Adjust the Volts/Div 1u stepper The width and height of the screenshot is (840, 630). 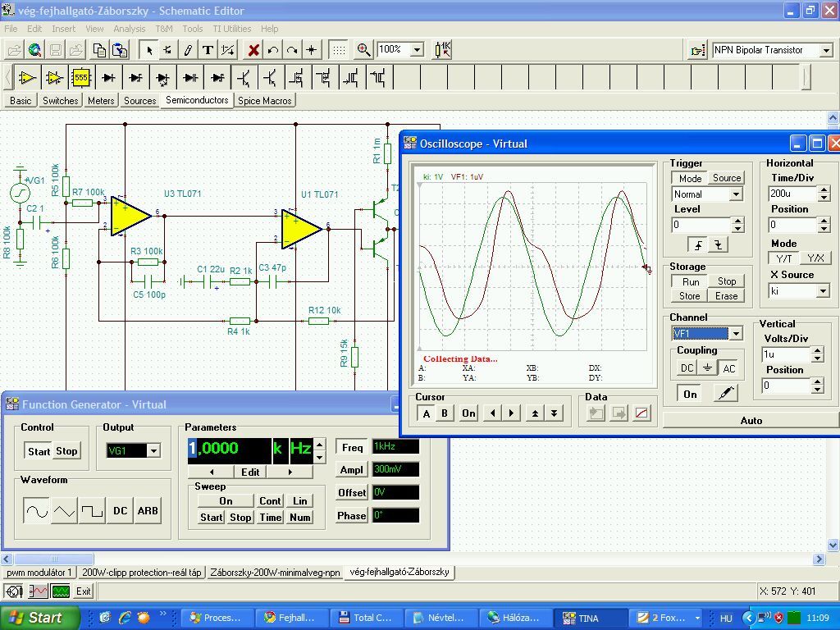click(x=817, y=354)
